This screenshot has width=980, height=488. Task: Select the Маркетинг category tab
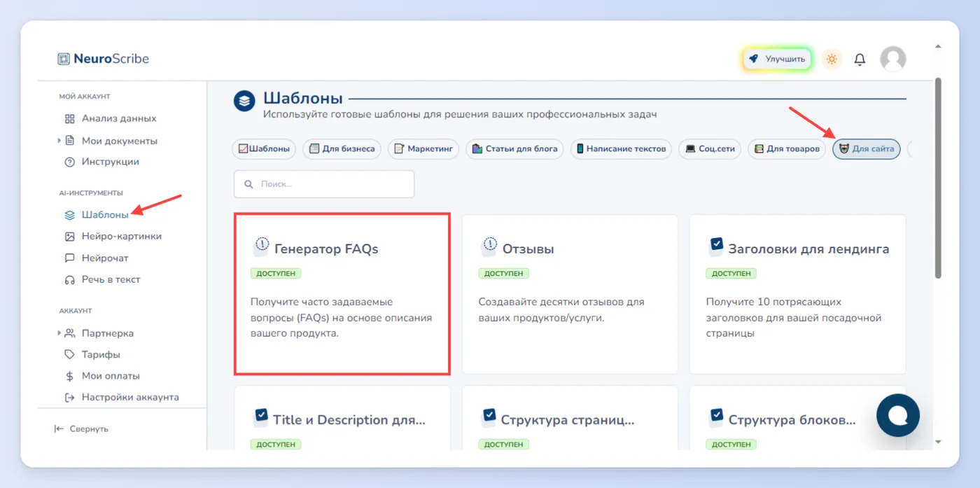(x=423, y=149)
